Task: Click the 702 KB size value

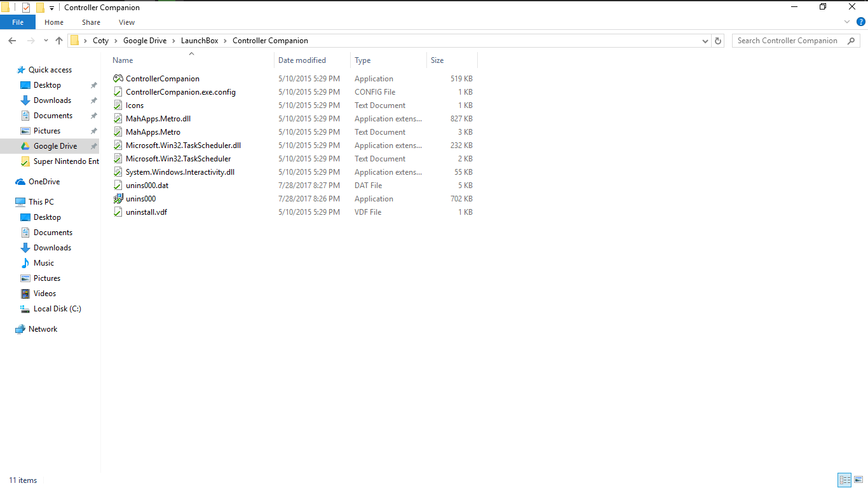Action: pyautogui.click(x=461, y=199)
